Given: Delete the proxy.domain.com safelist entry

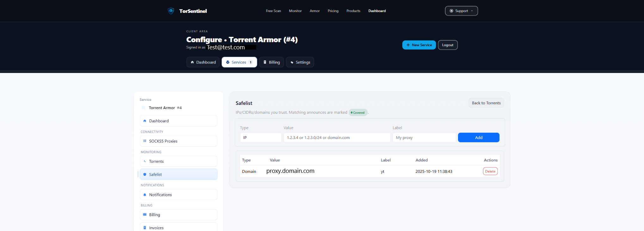Looking at the screenshot, I should point(490,171).
